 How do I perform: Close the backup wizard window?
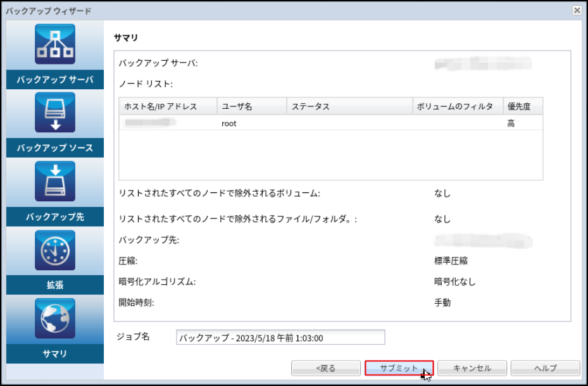(x=577, y=10)
